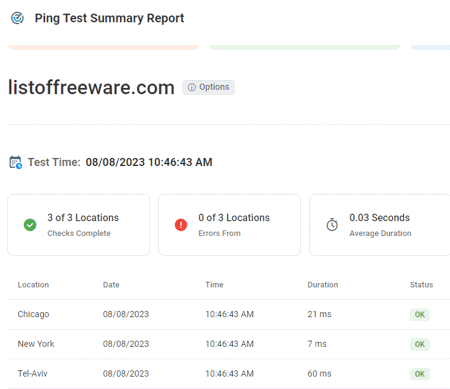Click the 3 of 3 Locations card
450x389 pixels.
point(79,225)
